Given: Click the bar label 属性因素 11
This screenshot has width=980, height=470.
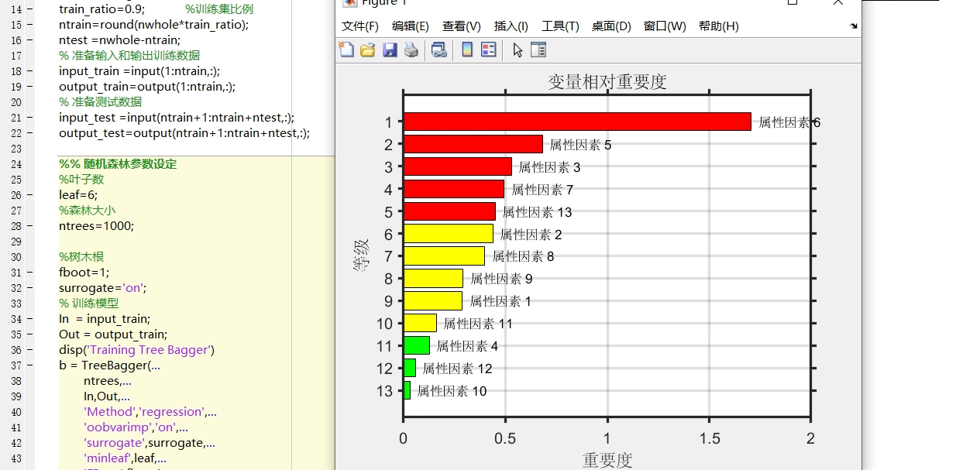Looking at the screenshot, I should (478, 324).
